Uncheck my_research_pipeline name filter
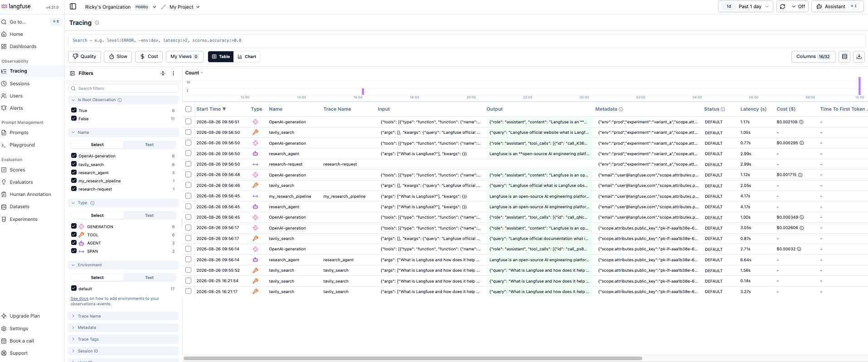Image resolution: width=868 pixels, height=362 pixels. point(73,181)
